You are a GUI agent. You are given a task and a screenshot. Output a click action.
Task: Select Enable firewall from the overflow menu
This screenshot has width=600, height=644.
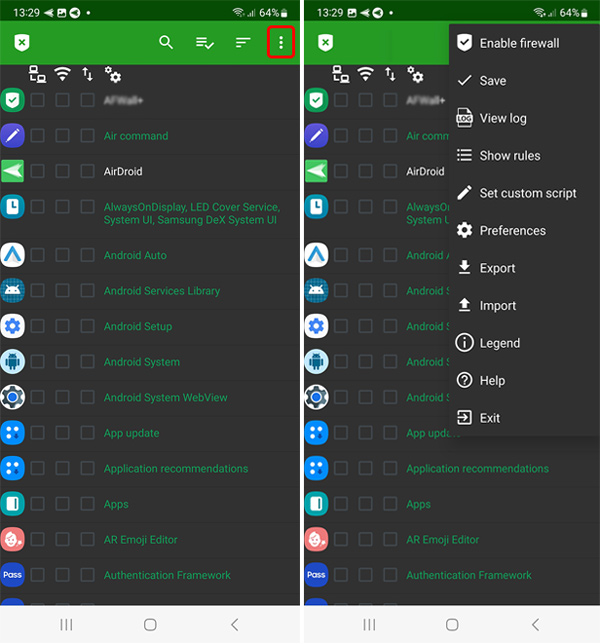pyautogui.click(x=524, y=43)
